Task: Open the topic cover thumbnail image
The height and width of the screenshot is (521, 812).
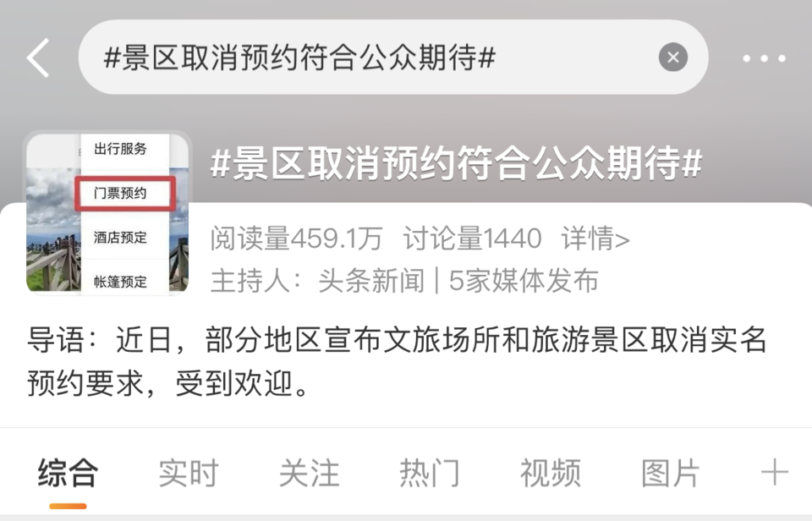Action: point(107,213)
